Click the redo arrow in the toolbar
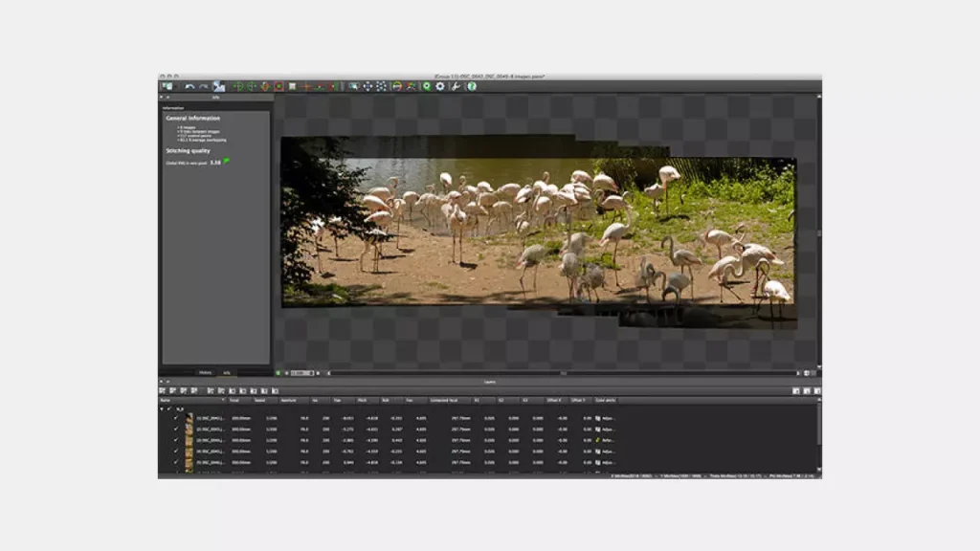980x551 pixels. pos(203,86)
